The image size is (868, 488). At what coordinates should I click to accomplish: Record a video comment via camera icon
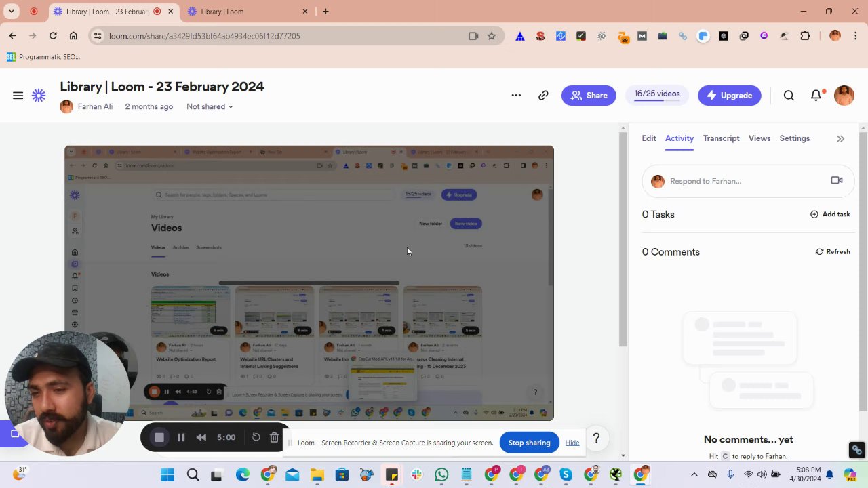837,180
